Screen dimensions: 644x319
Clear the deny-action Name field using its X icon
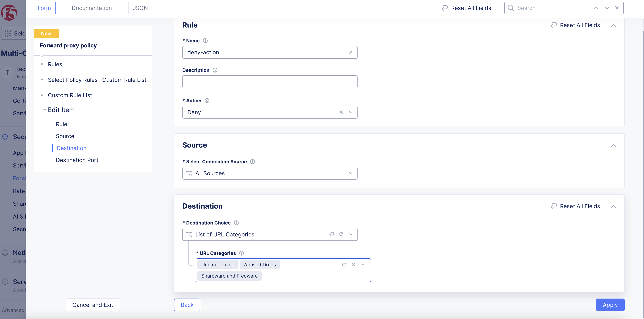[350, 52]
